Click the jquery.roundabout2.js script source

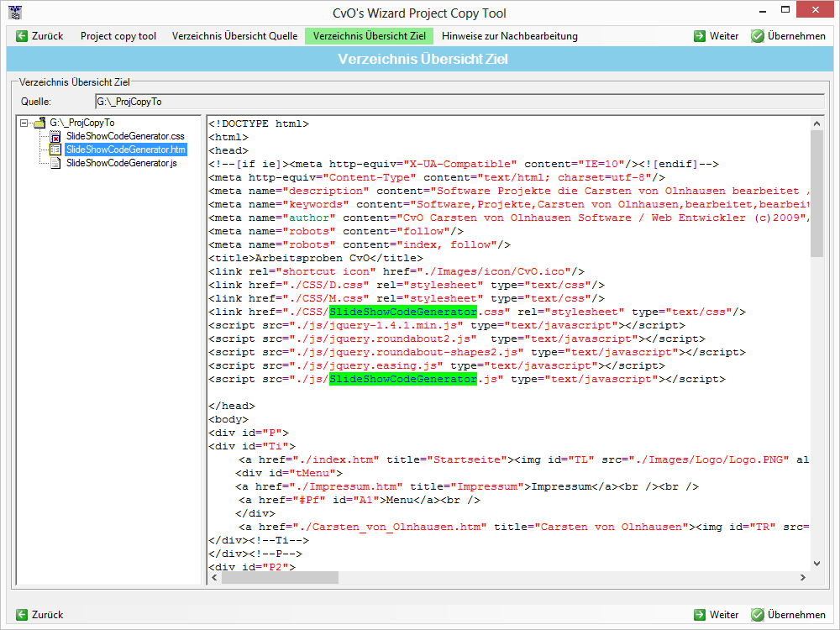click(382, 339)
